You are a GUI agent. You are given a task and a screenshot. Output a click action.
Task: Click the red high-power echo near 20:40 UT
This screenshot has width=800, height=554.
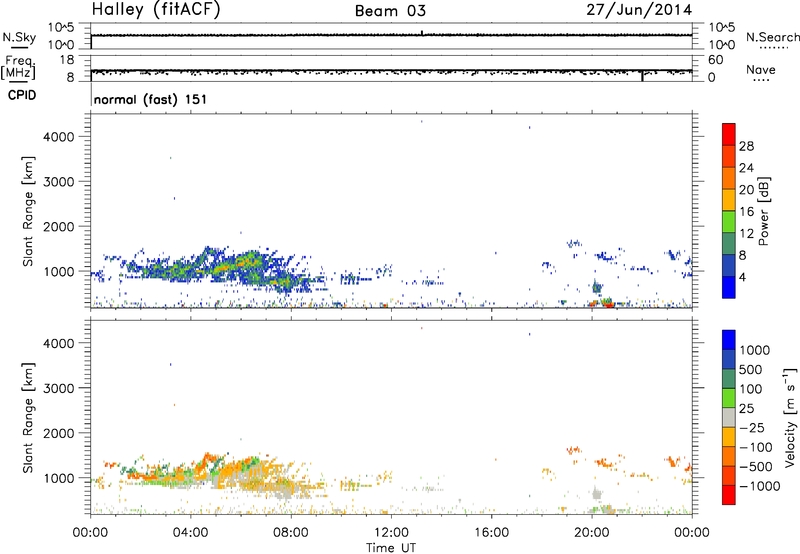(608, 304)
